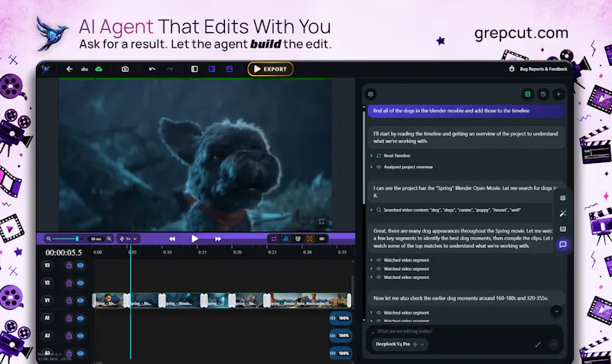Image resolution: width=612 pixels, height=364 pixels.
Task: Click the EXPORT button
Action: pos(270,69)
